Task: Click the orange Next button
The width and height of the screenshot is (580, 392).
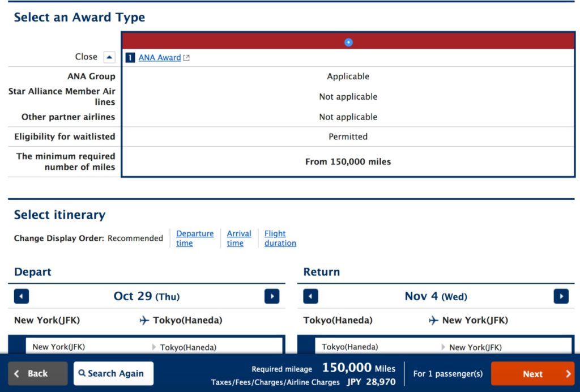Action: click(532, 373)
